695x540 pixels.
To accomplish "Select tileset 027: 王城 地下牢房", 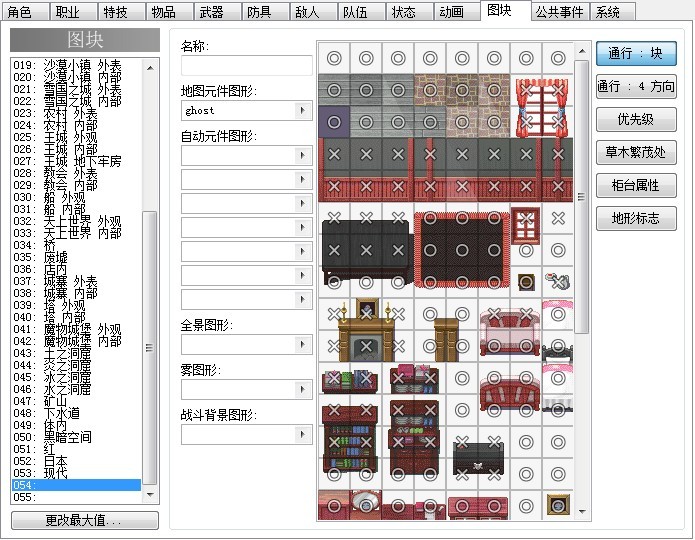I will pos(76,161).
